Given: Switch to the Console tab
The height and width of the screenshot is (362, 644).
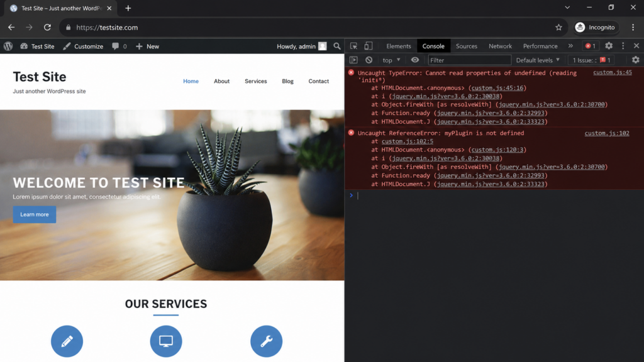Looking at the screenshot, I should coord(433,46).
